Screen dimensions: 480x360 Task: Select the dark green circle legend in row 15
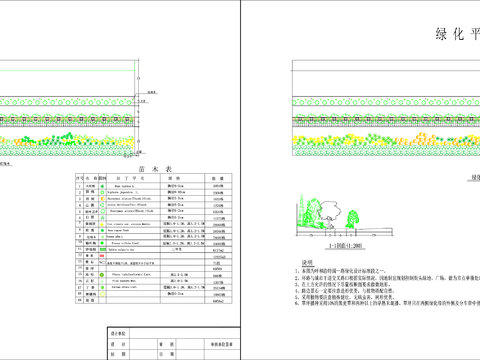point(102,275)
